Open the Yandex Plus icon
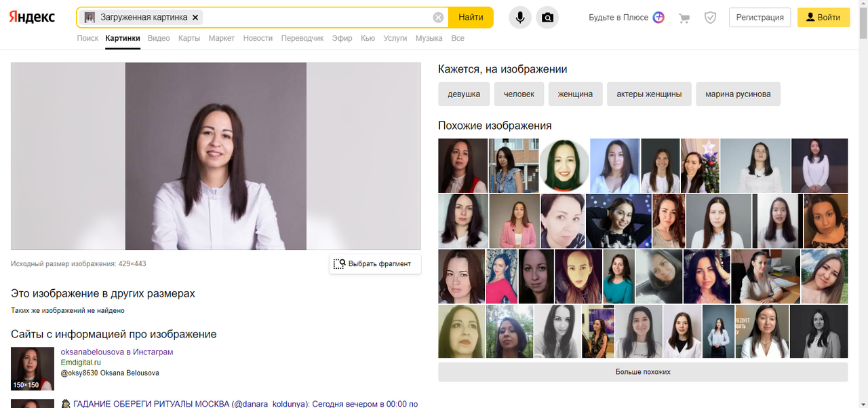 [658, 18]
